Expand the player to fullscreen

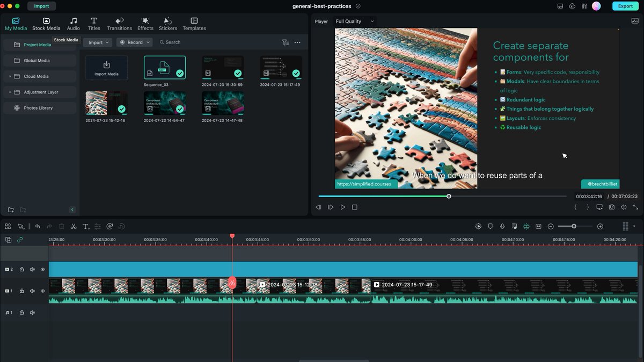pyautogui.click(x=635, y=207)
